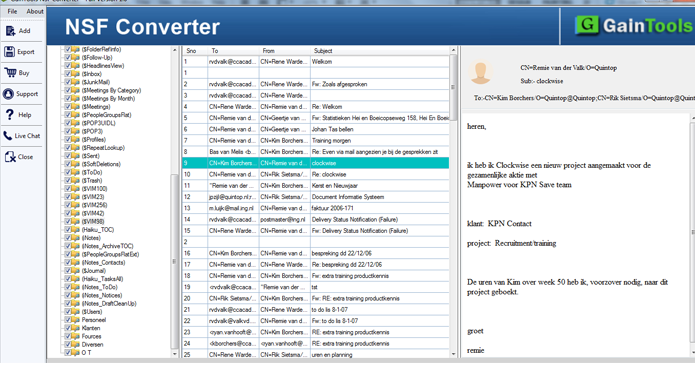Click folder tree scroll up arrow
This screenshot has height=366, width=695.
tap(174, 50)
